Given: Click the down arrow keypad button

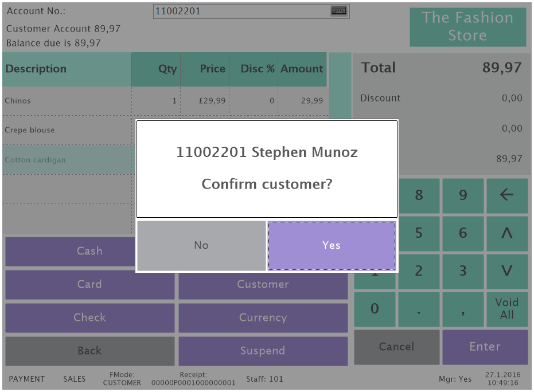Looking at the screenshot, I should pos(507,271).
